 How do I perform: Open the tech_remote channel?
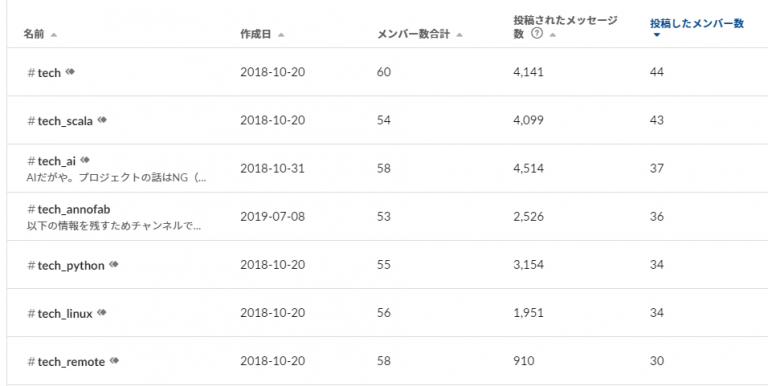pyautogui.click(x=71, y=362)
